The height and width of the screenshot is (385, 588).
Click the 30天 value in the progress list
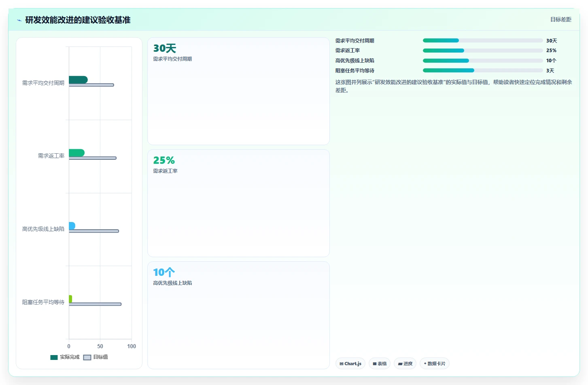552,40
